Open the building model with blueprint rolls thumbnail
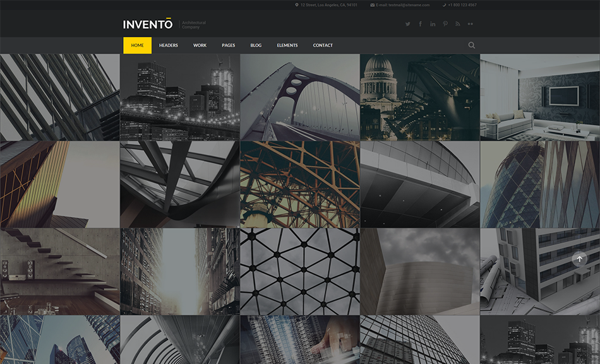This screenshot has width=600, height=364. [540, 271]
